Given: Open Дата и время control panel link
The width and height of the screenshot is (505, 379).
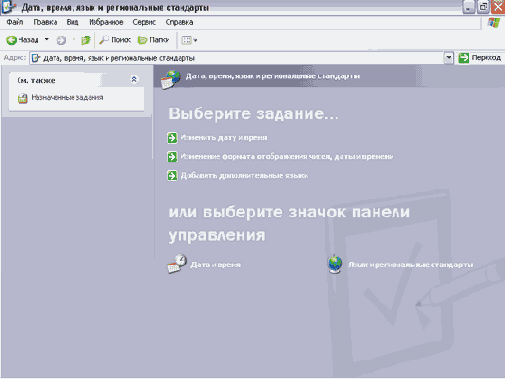Looking at the screenshot, I should [215, 265].
